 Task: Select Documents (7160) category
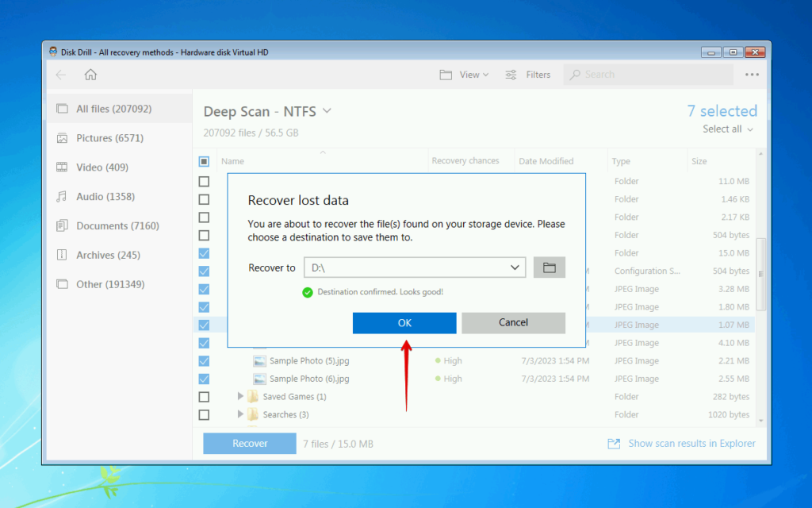(120, 225)
